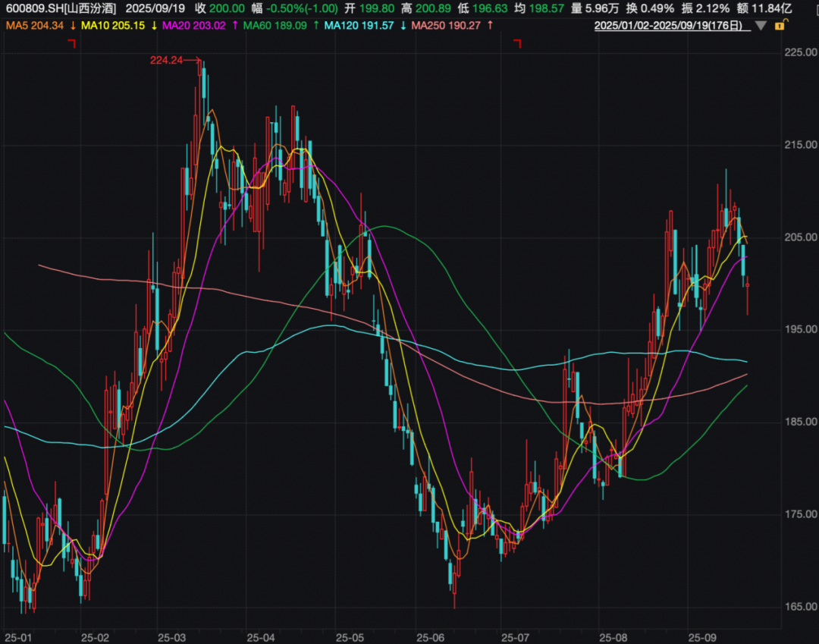Screen dimensions: 819x644
Task: Click the left red corner marker
Action: pyautogui.click(x=72, y=44)
